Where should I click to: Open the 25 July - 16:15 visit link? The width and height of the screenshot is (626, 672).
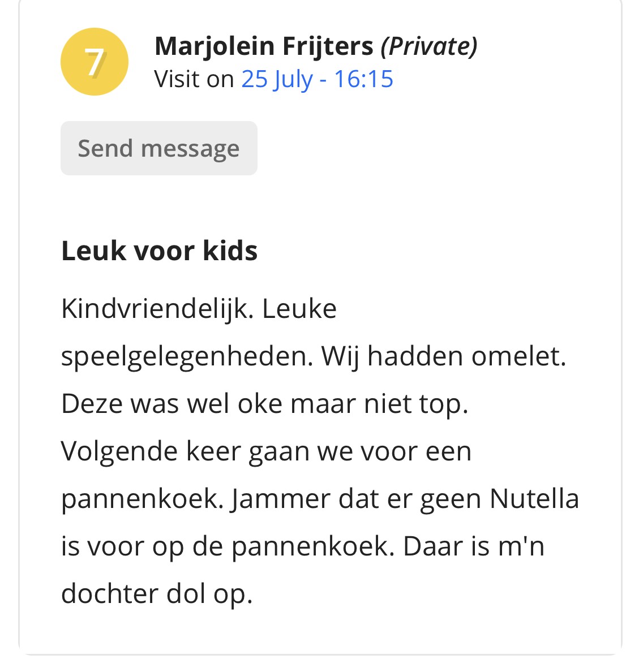(318, 79)
